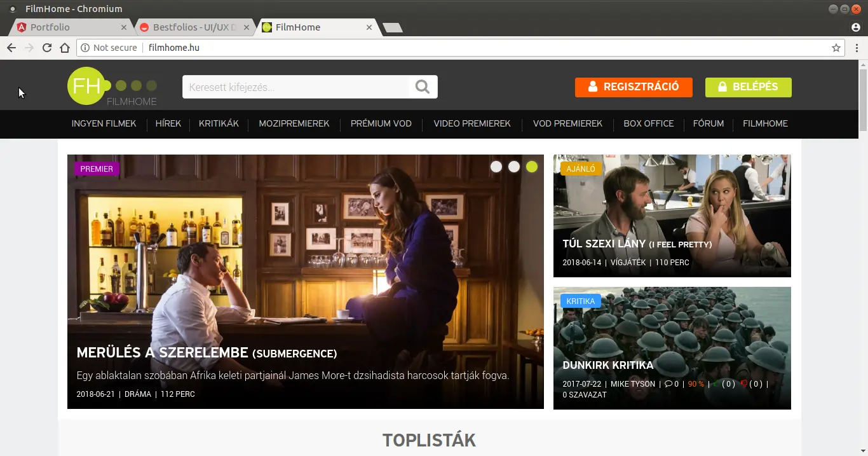Bookmark this page with star icon

click(836, 48)
